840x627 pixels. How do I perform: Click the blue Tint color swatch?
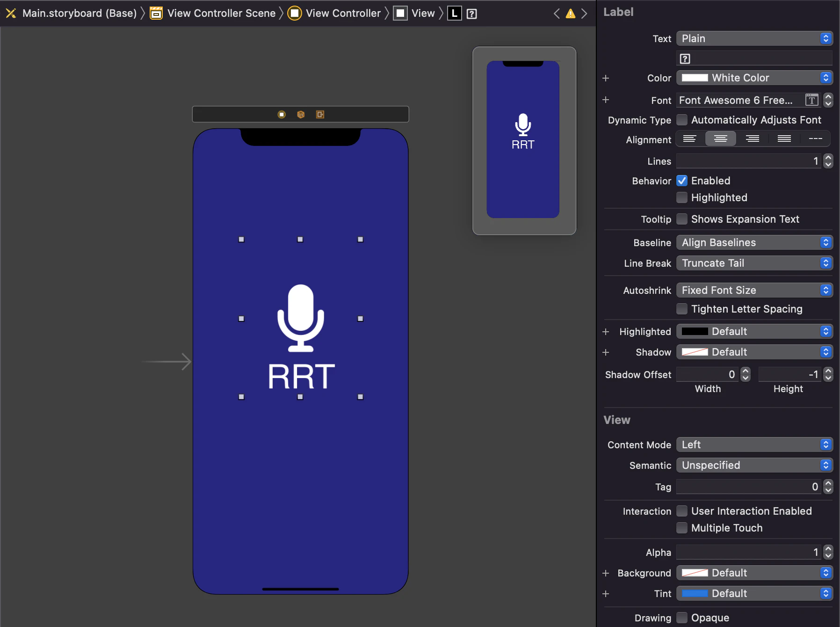[x=695, y=594]
